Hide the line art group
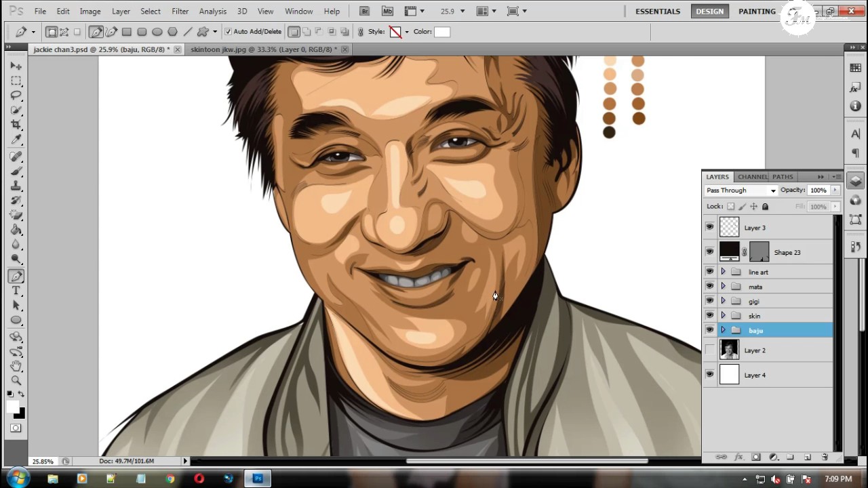868x488 pixels. (x=709, y=272)
